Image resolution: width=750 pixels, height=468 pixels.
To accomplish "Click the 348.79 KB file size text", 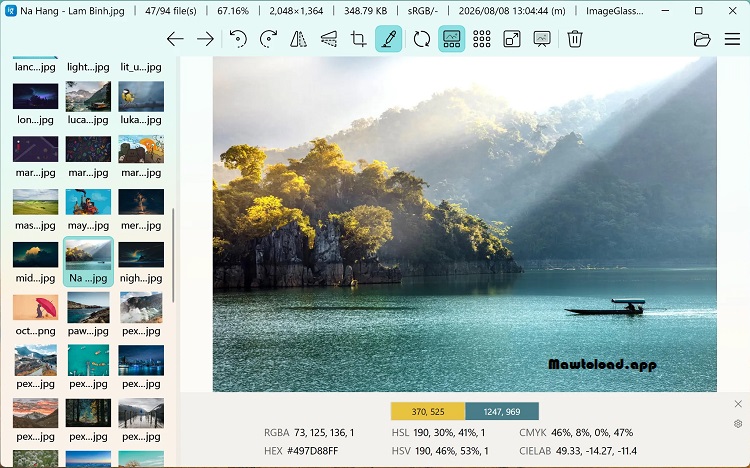I will coord(365,11).
